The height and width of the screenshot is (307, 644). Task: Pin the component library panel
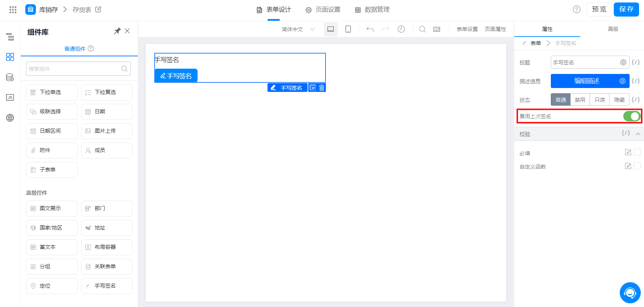coord(117,31)
